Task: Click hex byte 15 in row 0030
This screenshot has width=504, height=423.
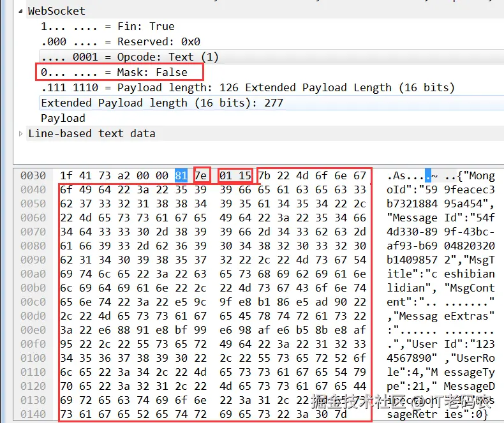Action: click(x=245, y=175)
